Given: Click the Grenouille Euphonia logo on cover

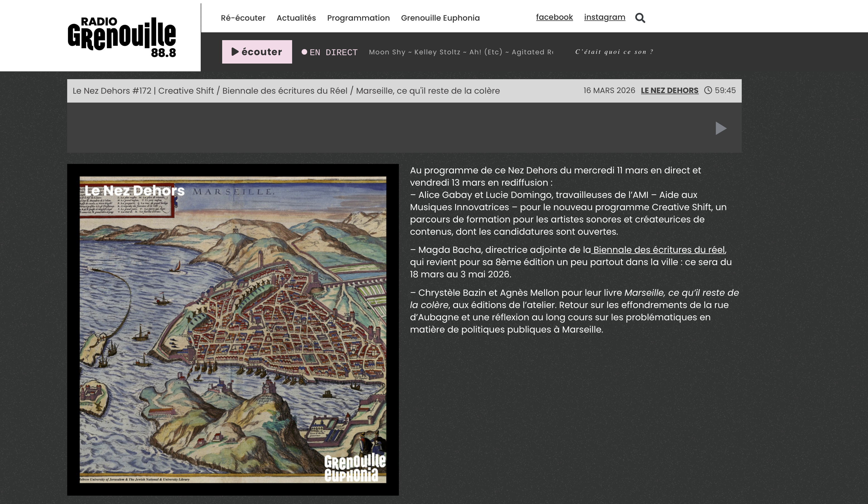Looking at the screenshot, I should pos(355,468).
